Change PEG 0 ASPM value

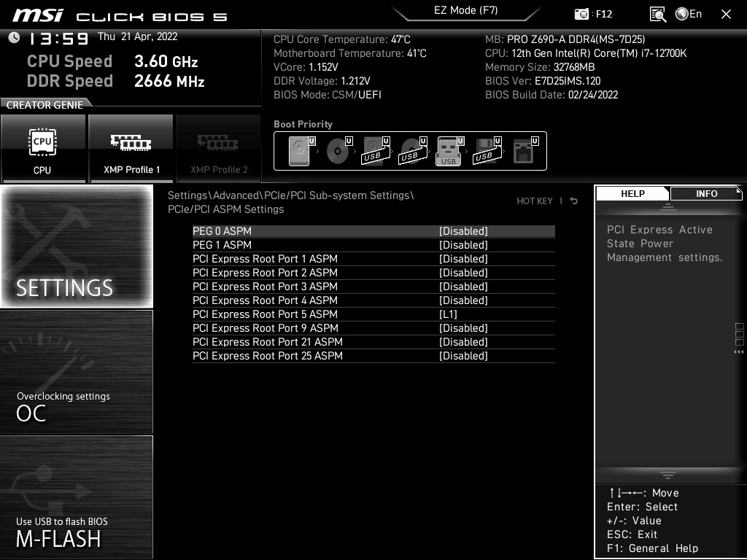click(373, 231)
